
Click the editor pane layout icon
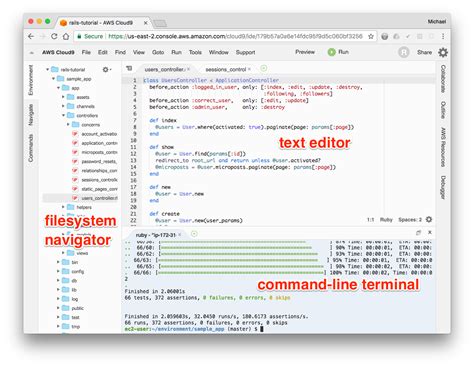pos(129,68)
